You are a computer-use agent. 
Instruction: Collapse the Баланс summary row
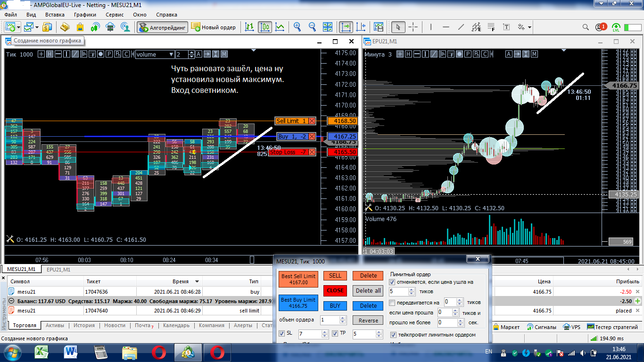(x=12, y=301)
